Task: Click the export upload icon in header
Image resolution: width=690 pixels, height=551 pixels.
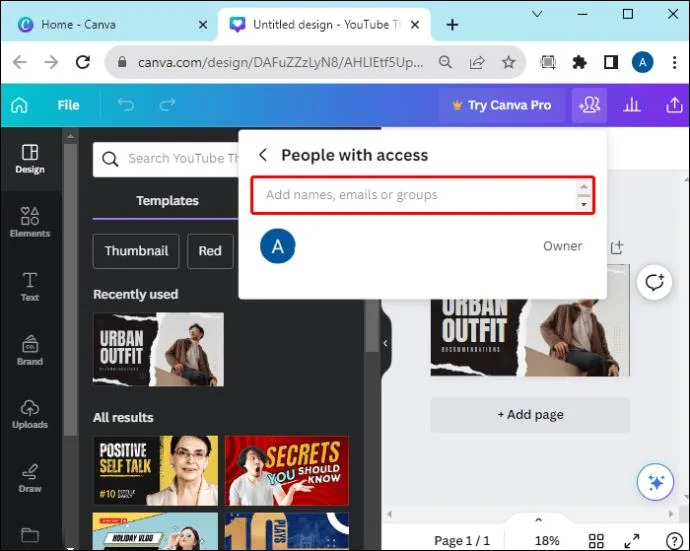Action: pyautogui.click(x=674, y=105)
